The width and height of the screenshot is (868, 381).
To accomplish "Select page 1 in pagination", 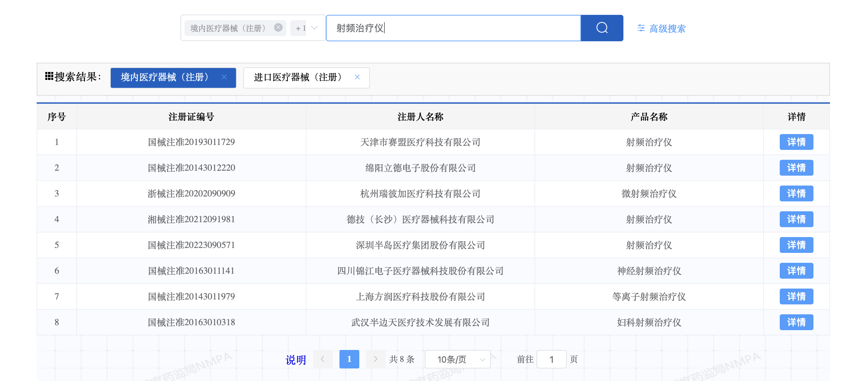I will click(x=349, y=359).
